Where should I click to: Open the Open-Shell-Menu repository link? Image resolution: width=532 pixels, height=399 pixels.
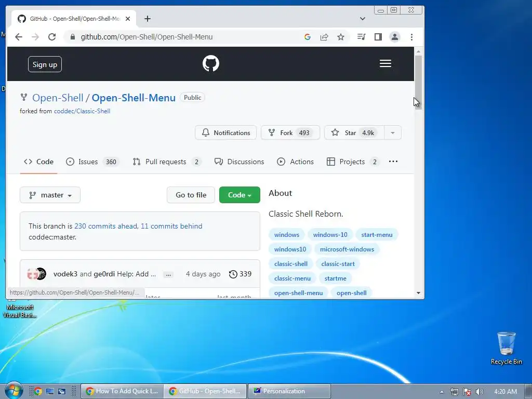pos(134,98)
